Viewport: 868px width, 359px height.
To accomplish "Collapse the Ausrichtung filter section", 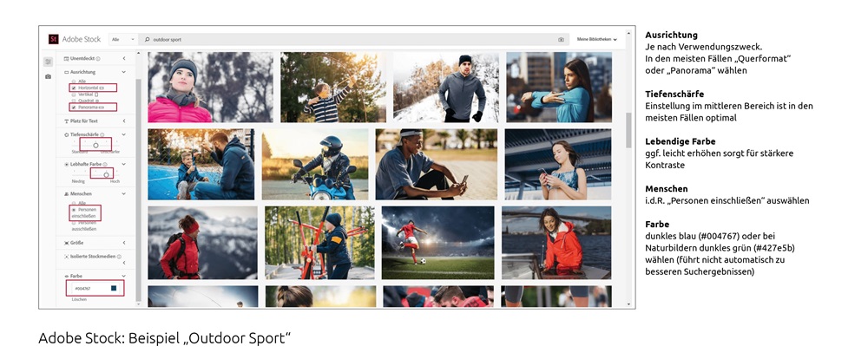I will pyautogui.click(x=124, y=72).
